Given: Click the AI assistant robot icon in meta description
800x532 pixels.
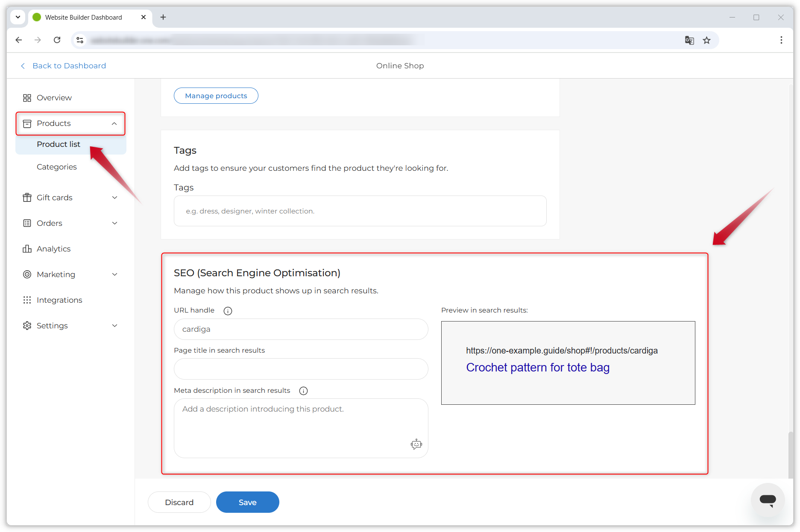Looking at the screenshot, I should pos(416,444).
